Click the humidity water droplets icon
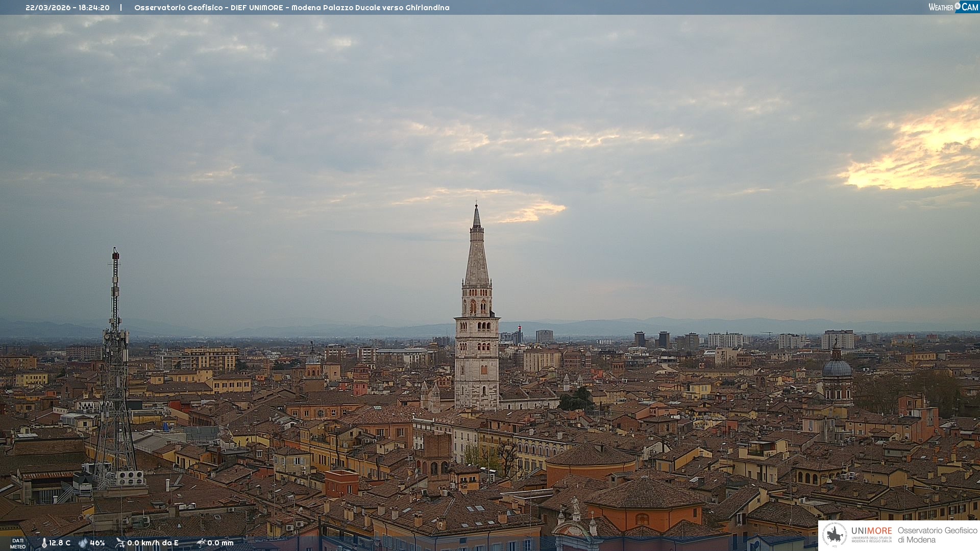 click(83, 543)
